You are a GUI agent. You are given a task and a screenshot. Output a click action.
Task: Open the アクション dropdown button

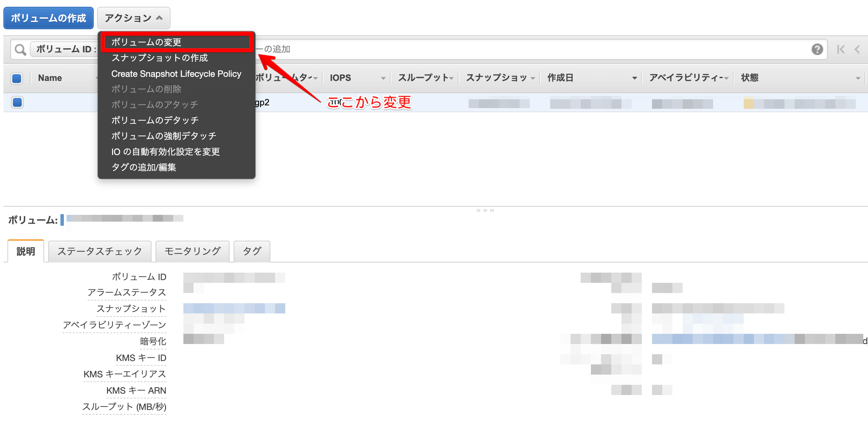tap(133, 18)
